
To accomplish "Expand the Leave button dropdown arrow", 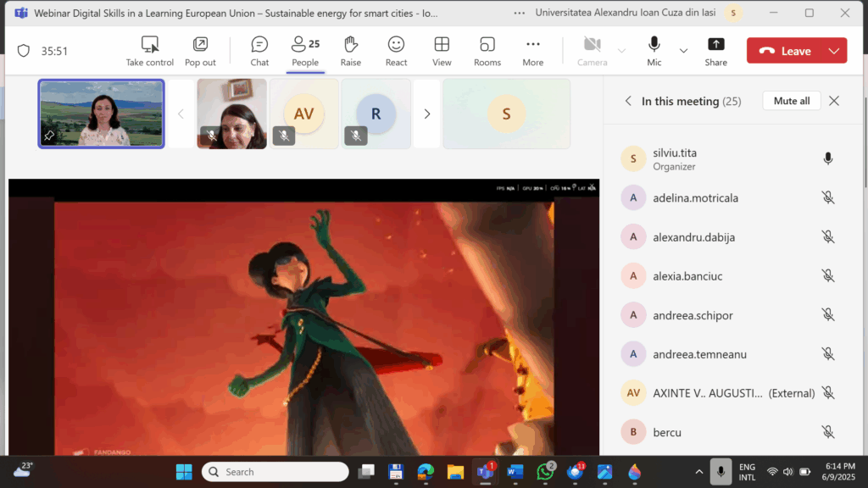I will coord(834,51).
